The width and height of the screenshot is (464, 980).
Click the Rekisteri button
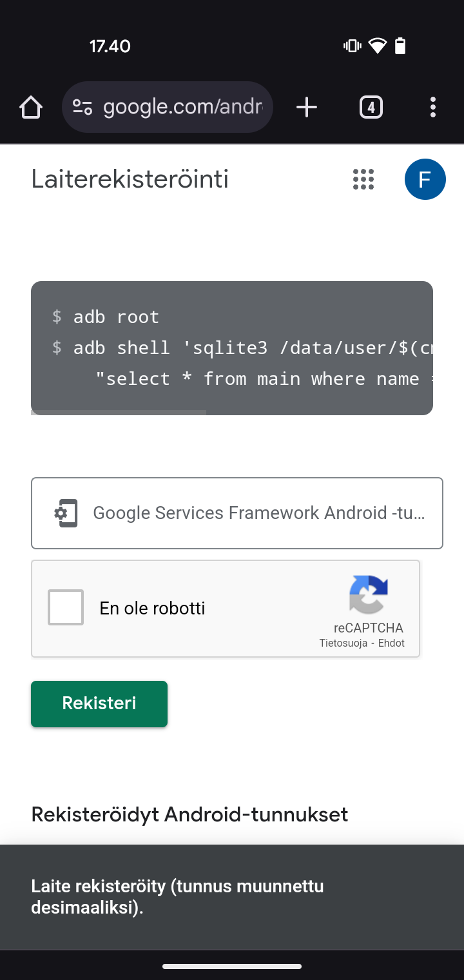(99, 704)
